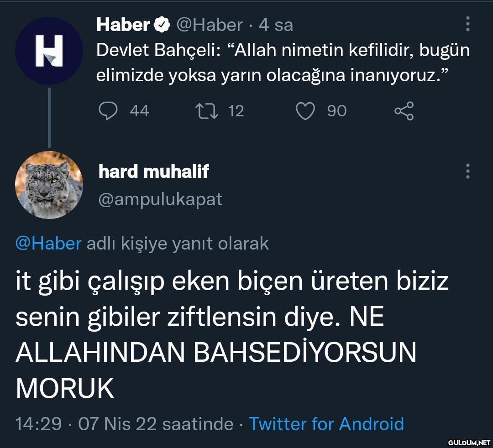Open the Haber account name
Image resolution: width=493 pixels, height=448 pixels.
pyautogui.click(x=123, y=25)
